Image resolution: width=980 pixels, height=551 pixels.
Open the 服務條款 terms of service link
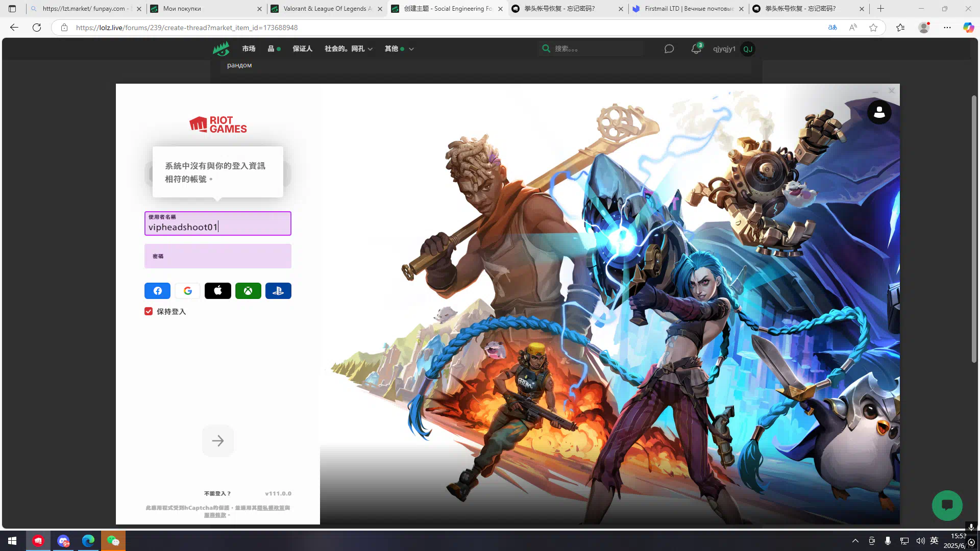tap(215, 515)
